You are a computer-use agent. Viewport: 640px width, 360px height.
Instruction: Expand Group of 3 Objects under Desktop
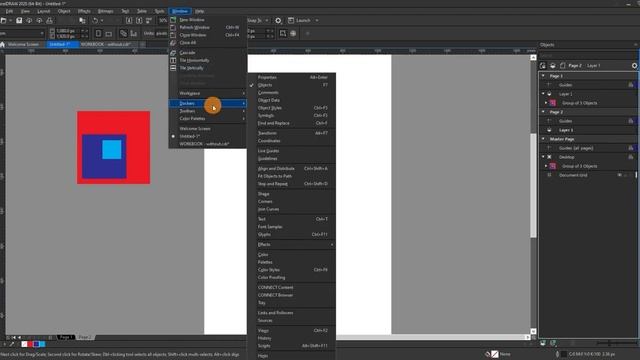(546, 166)
